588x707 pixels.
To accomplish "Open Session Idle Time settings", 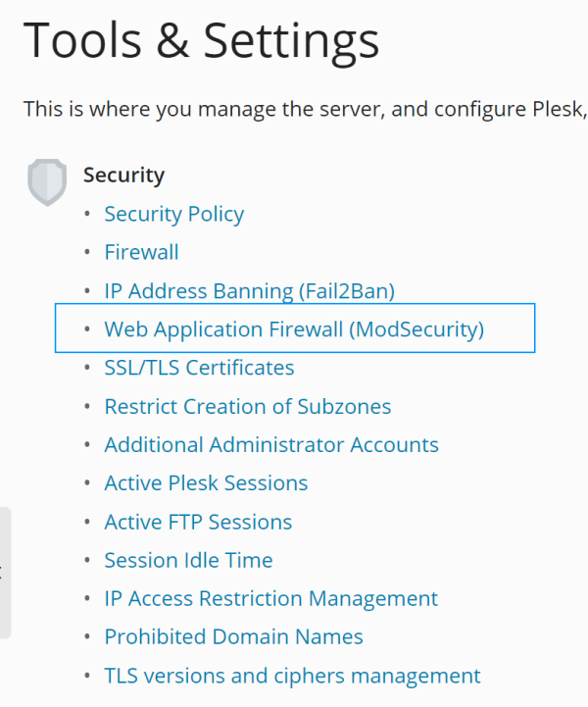I will (188, 560).
